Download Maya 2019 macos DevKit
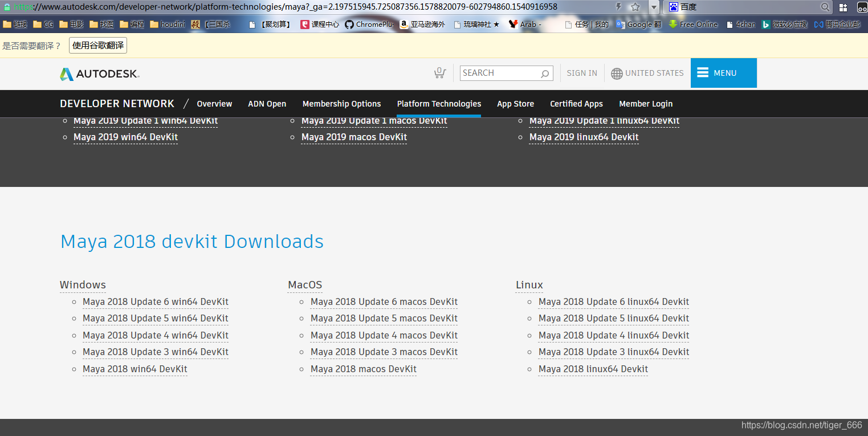This screenshot has height=436, width=868. coord(354,137)
